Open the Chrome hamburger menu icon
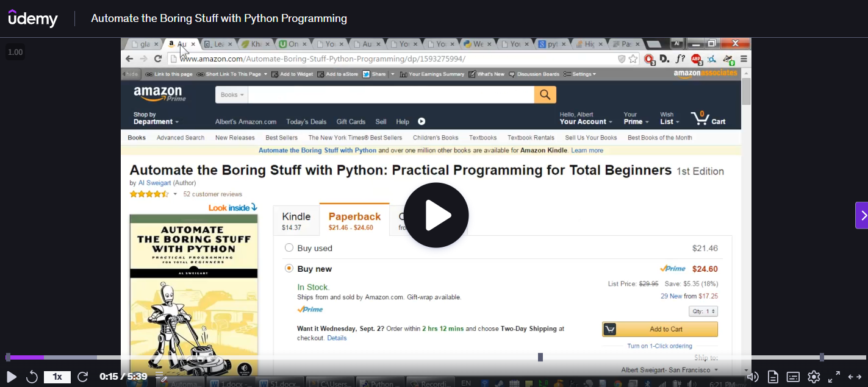Viewport: 868px width, 387px height. click(744, 59)
